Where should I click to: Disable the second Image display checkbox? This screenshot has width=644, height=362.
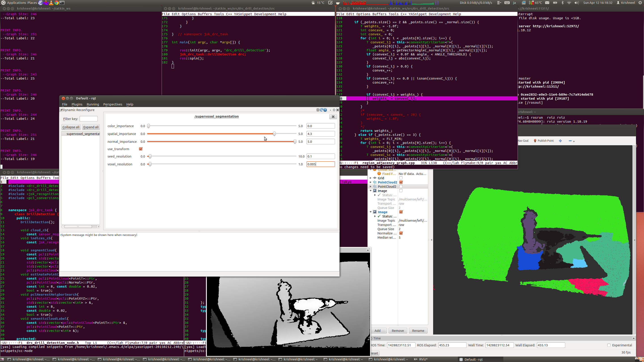(x=401, y=212)
